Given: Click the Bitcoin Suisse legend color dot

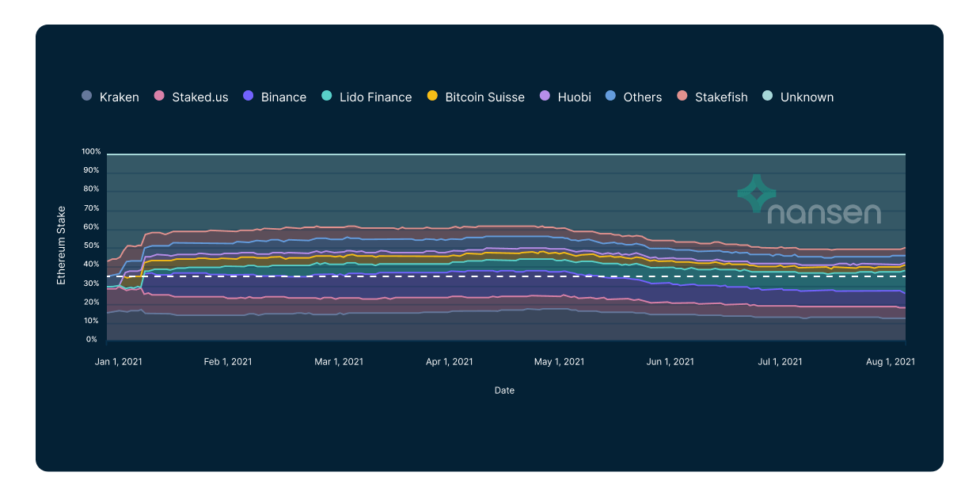Looking at the screenshot, I should [x=432, y=96].
